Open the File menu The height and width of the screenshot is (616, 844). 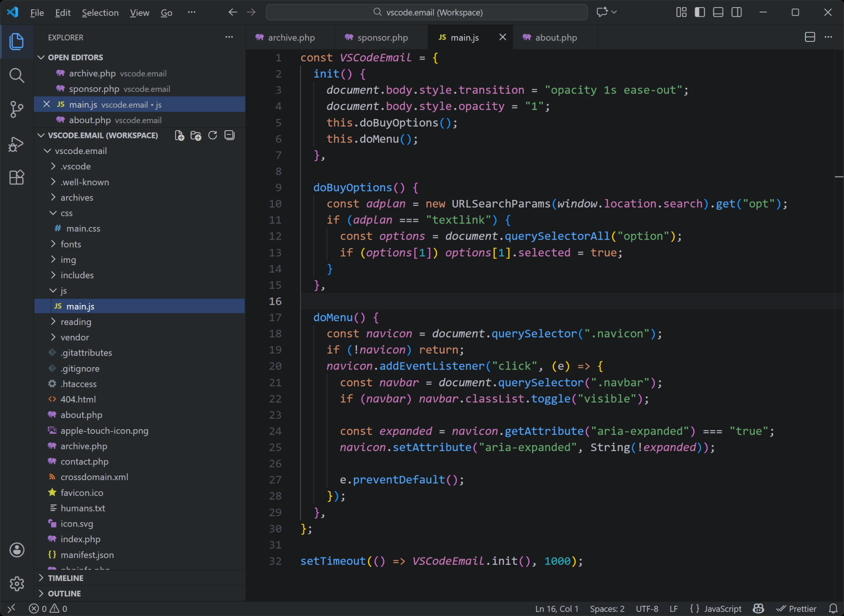click(37, 12)
